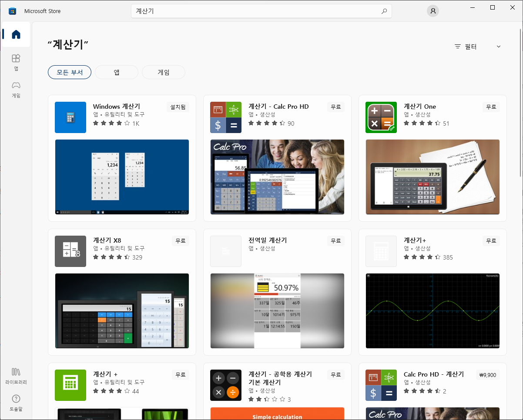This screenshot has height=420, width=523.
Task: Enable the 앱 results filter
Action: click(116, 72)
